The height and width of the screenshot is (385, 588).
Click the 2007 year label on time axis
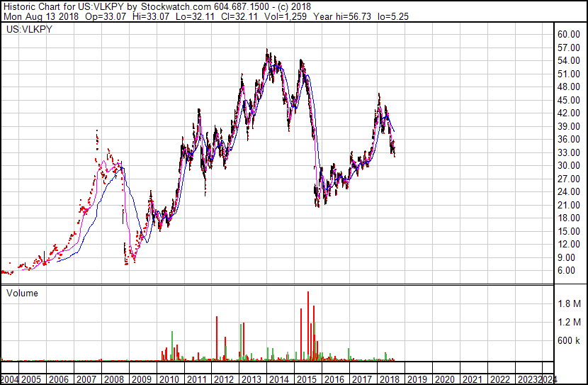coord(86,379)
